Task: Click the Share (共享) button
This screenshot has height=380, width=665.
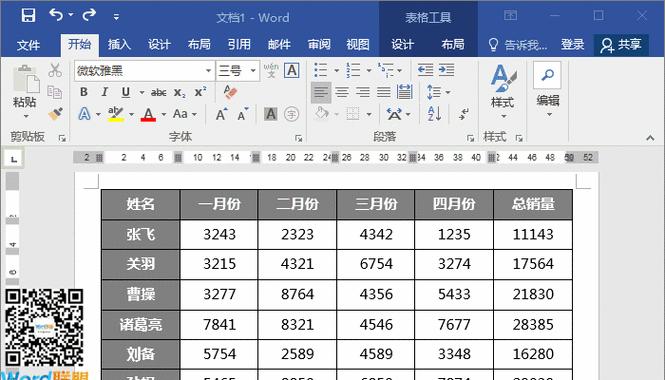Action: 620,45
